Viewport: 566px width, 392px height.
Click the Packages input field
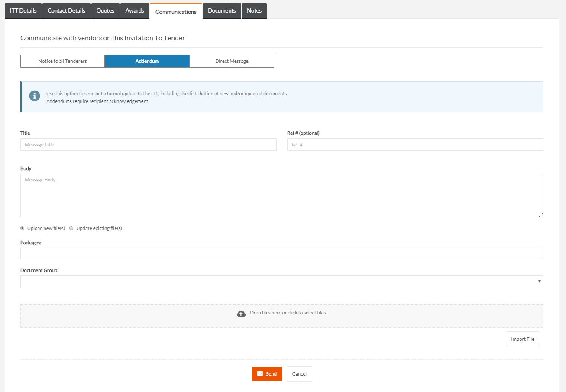click(282, 253)
